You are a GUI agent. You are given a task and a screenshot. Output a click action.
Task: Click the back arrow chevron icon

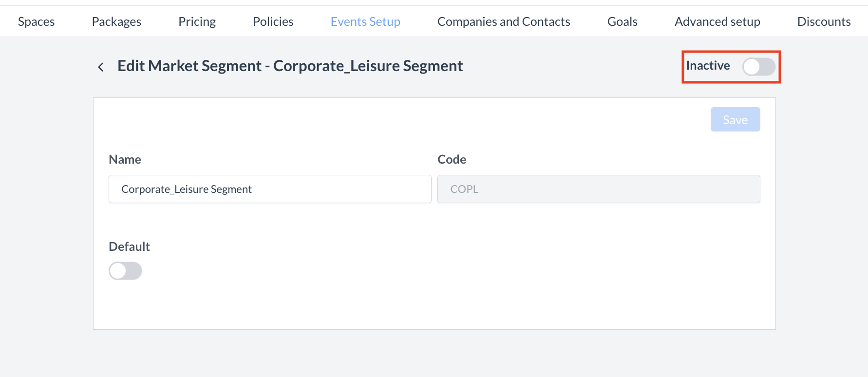(101, 67)
